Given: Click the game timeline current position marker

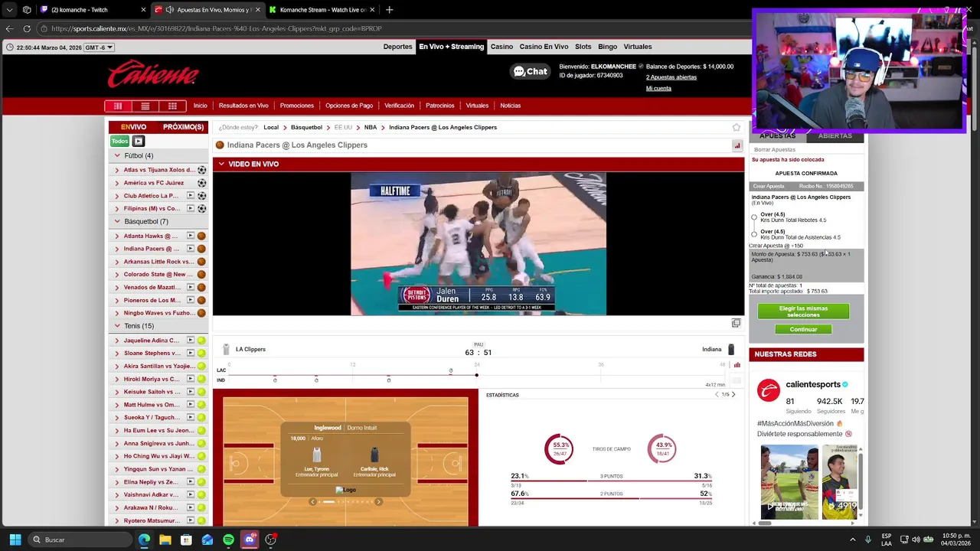Looking at the screenshot, I should pos(476,375).
